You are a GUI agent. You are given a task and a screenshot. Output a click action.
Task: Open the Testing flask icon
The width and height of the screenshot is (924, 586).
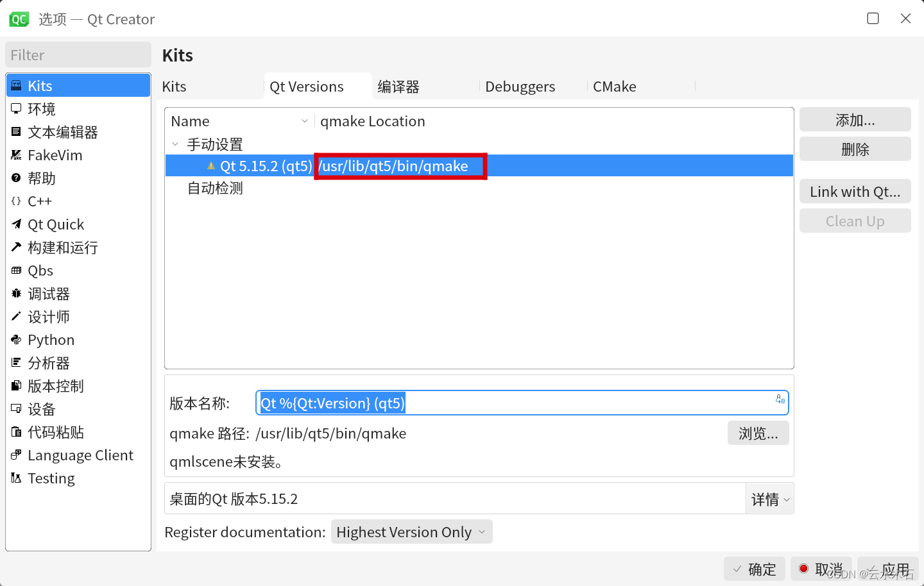[x=17, y=478]
